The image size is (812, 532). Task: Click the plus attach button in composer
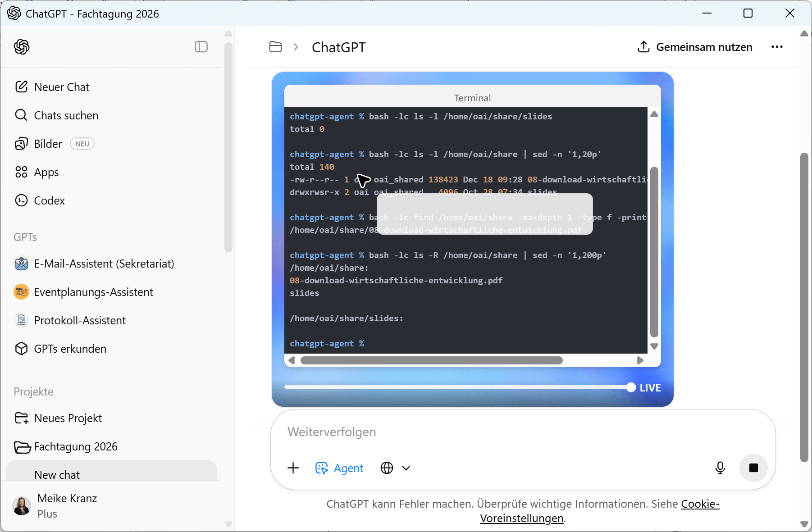click(293, 468)
